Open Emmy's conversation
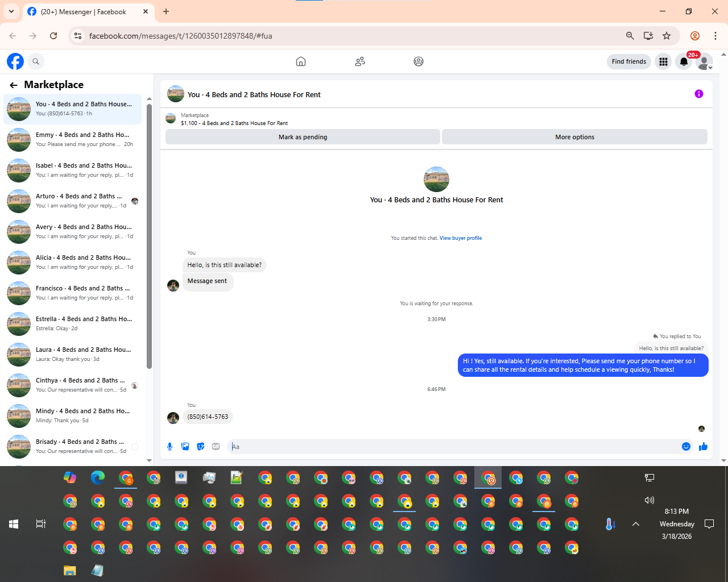 [x=73, y=139]
